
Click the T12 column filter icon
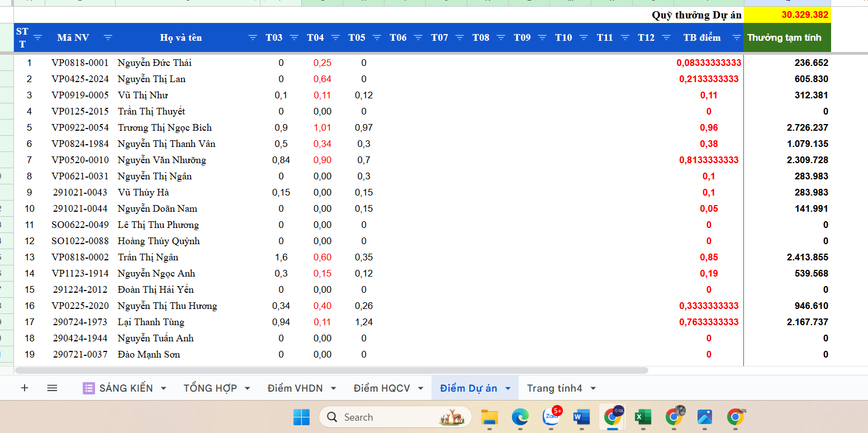coord(666,37)
